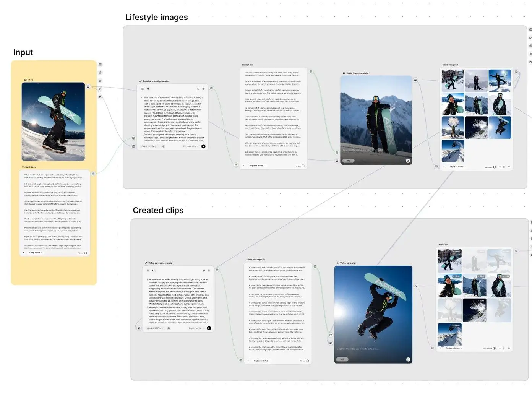The image size is (532, 393).
Task: Click the Photo node image output port
Action: (88, 86)
